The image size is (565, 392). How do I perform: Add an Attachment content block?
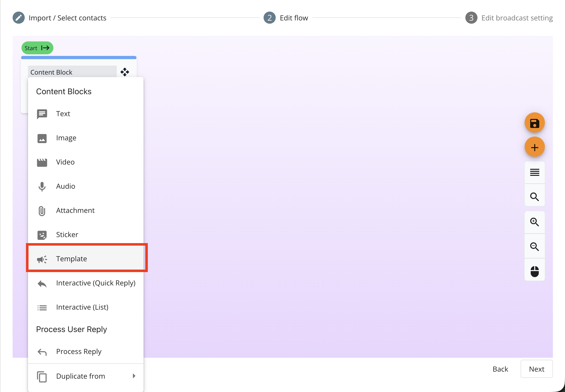tap(86, 210)
